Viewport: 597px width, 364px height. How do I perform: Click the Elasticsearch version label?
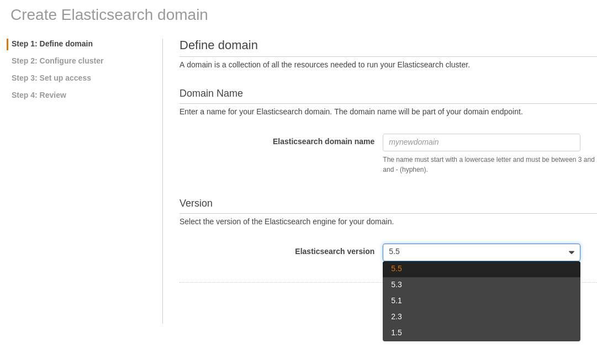[x=335, y=252]
